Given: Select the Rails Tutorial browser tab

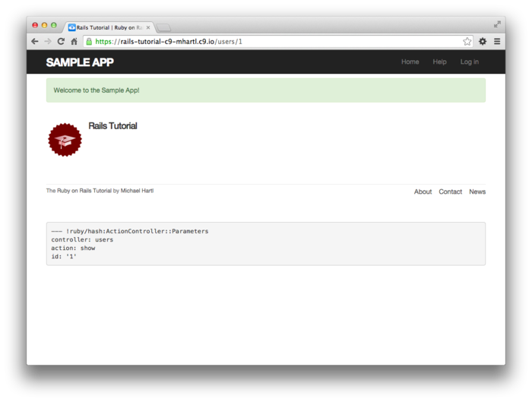Looking at the screenshot, I should pyautogui.click(x=106, y=27).
